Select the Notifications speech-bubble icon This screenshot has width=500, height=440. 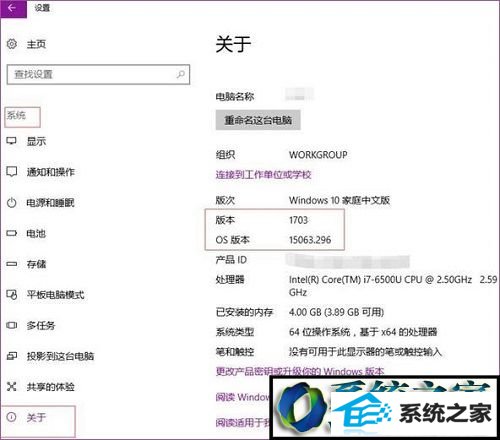(x=12, y=172)
